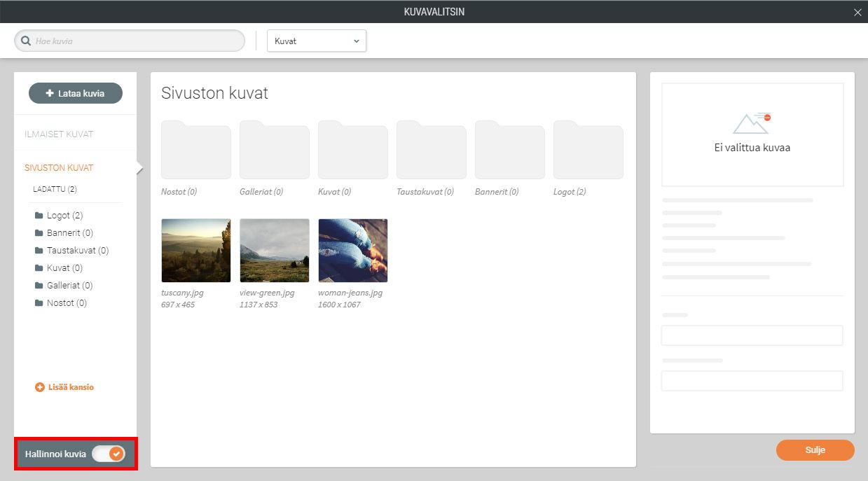Viewport: 868px width, 481px height.
Task: Toggle the Hallinnoi kuvia switch
Action: (x=109, y=454)
